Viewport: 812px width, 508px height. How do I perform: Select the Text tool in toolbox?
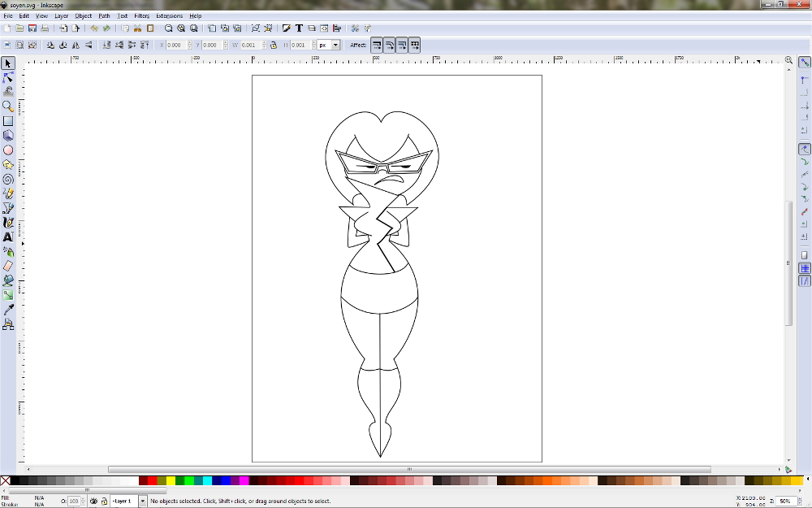8,237
